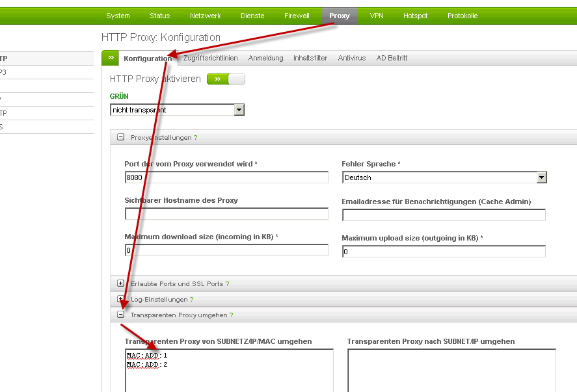
Task: Expand the Log-Einstellungen section
Action: [x=120, y=300]
